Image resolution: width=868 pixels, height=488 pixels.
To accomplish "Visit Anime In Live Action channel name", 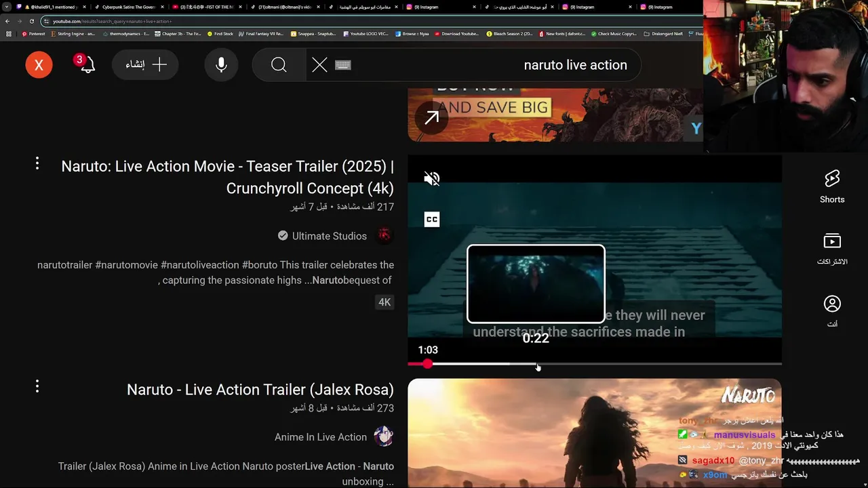I will [321, 437].
